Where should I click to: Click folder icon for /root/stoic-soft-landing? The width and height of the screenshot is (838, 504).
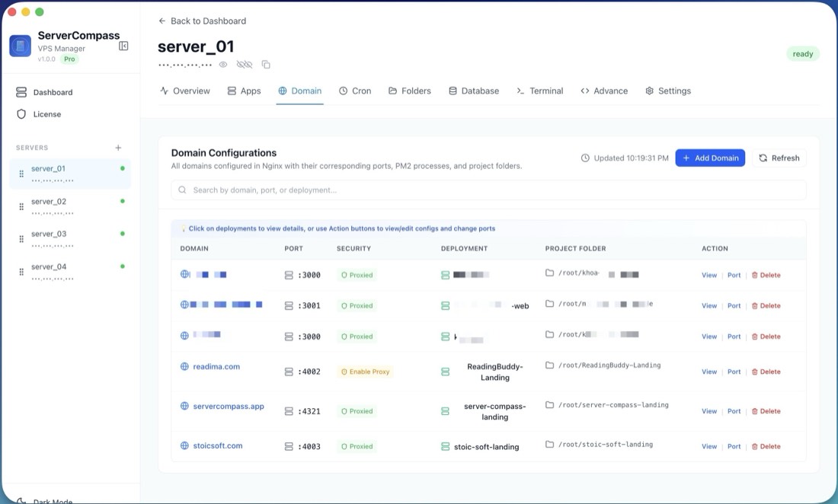pyautogui.click(x=549, y=444)
